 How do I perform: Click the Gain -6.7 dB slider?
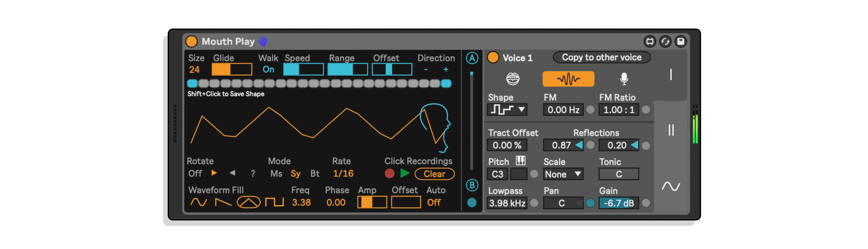(619, 203)
